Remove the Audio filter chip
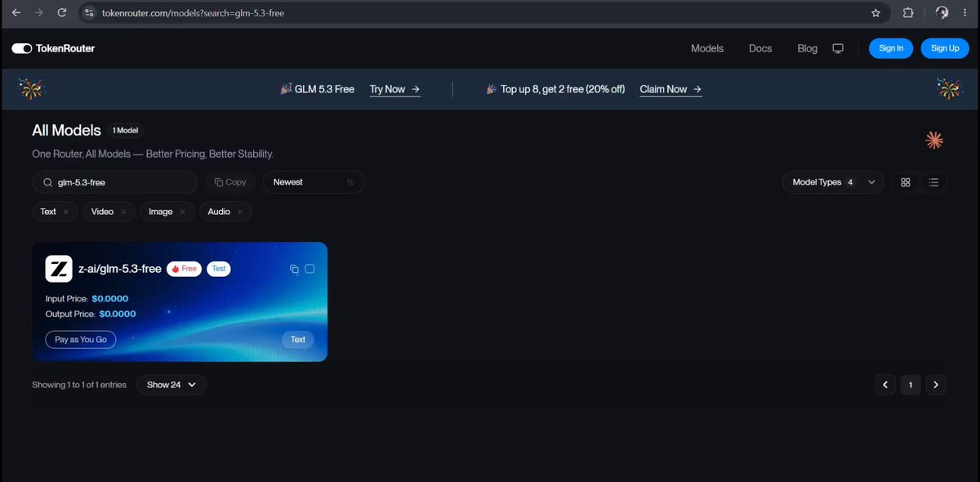980x482 pixels. pos(240,212)
